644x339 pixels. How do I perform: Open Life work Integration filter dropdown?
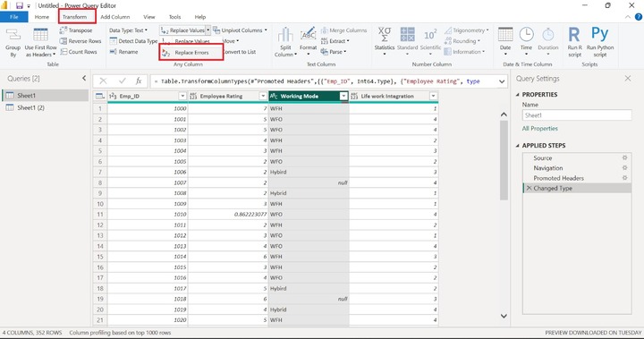click(433, 96)
